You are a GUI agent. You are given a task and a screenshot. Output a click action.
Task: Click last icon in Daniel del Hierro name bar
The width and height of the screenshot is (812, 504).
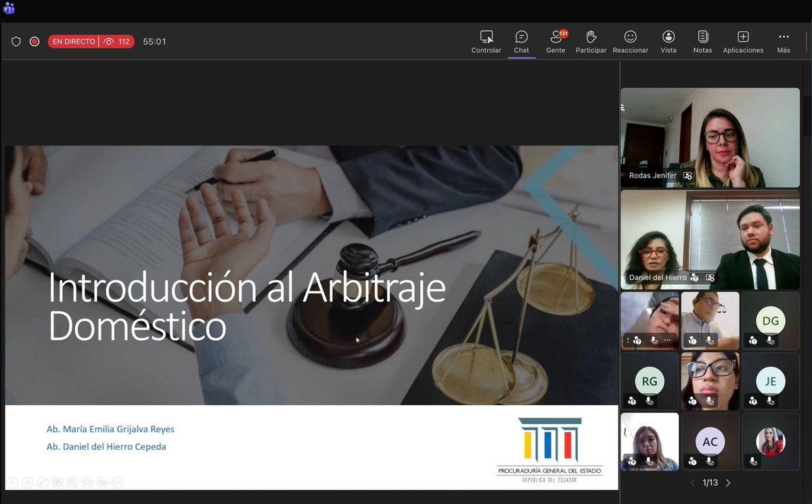pos(710,277)
